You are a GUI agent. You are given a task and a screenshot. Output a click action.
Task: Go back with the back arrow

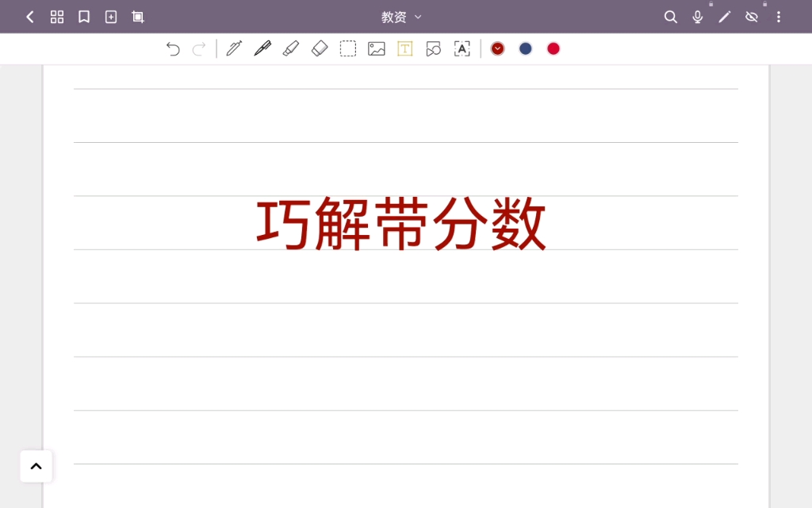29,16
